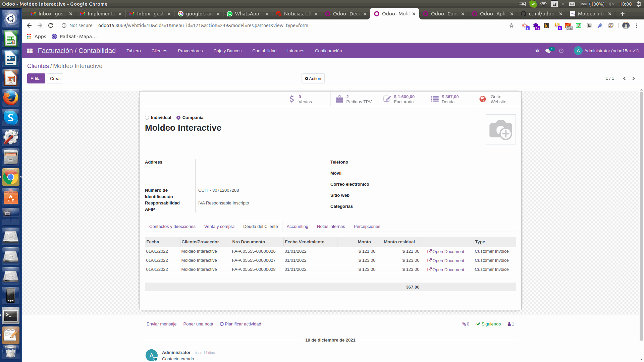Switch to Notas internas tab
The height and width of the screenshot is (362, 644).
pos(331,227)
